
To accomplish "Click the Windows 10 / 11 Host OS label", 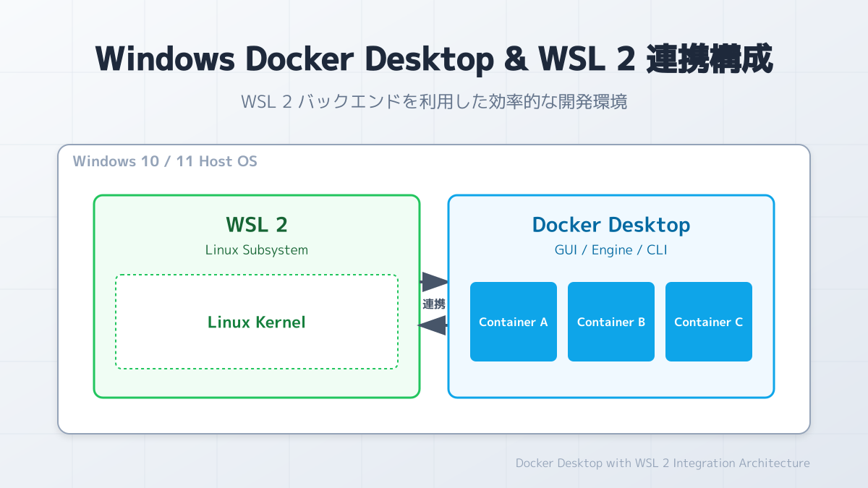I will [x=165, y=161].
